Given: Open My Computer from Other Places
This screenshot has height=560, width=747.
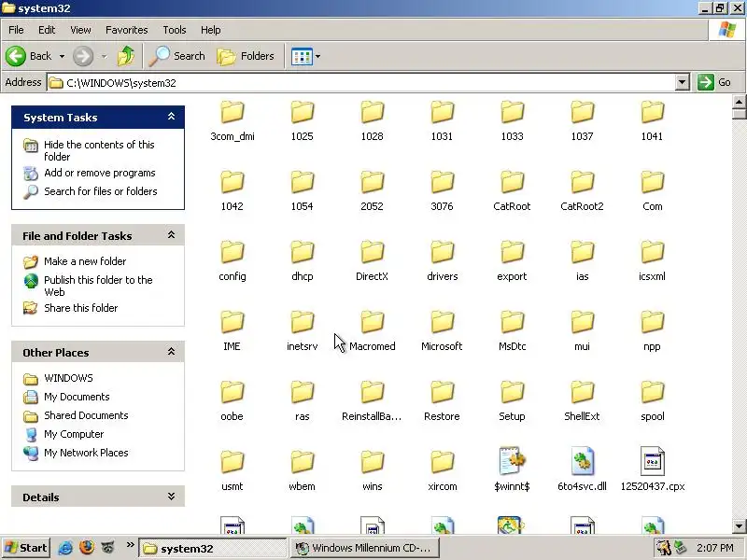Looking at the screenshot, I should [x=74, y=434].
